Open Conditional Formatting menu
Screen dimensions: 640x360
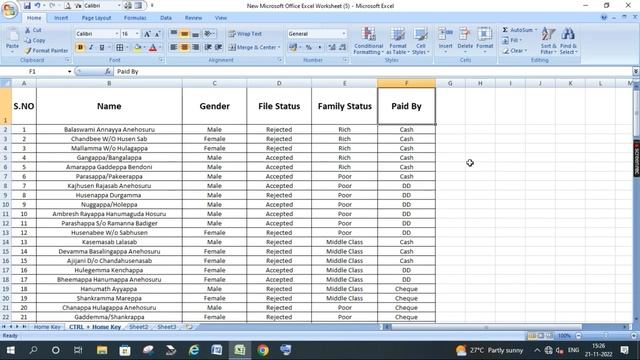(368, 40)
